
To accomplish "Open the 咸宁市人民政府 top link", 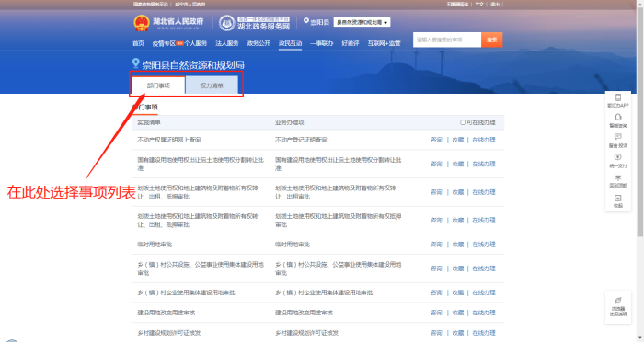I will click(190, 4).
